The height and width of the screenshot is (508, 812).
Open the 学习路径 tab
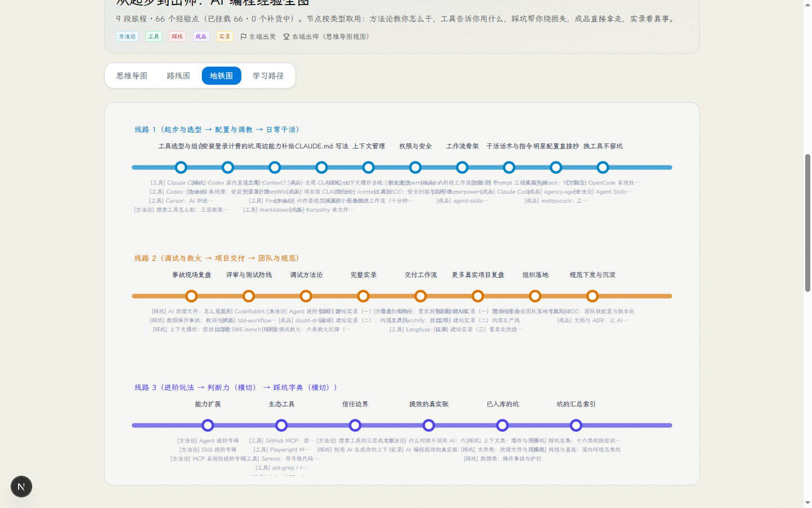[x=268, y=76]
